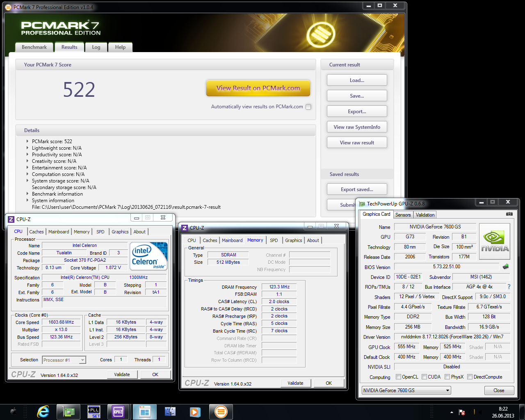This screenshot has height=420, width=525.
Task: Expand the Creativity score detail row
Action: point(28,161)
